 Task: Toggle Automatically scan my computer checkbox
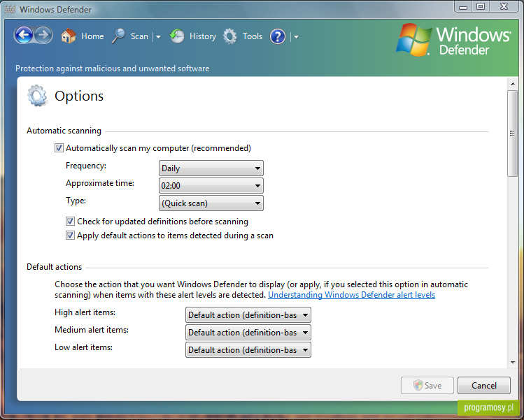pyautogui.click(x=59, y=148)
